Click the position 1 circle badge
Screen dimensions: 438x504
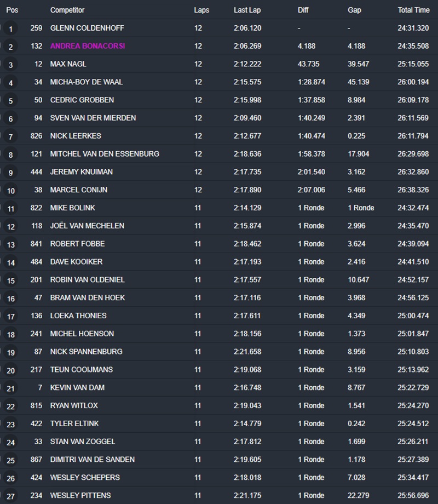10,29
